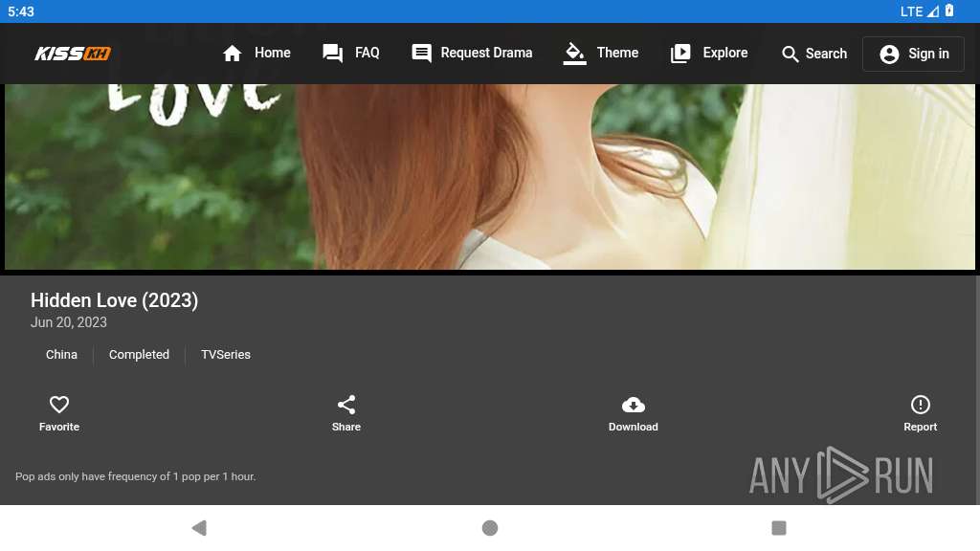Click the Request Drama message icon
980x551 pixels.
pyautogui.click(x=421, y=54)
